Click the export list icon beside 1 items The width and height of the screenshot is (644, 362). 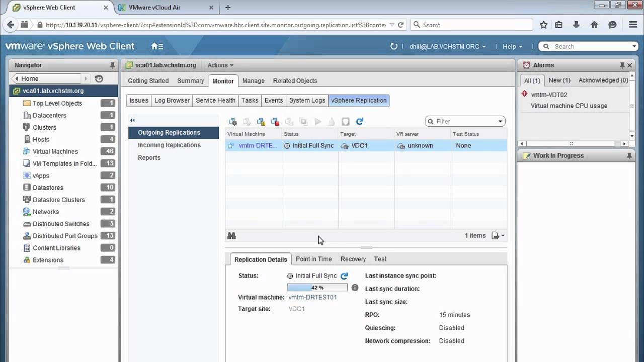[x=498, y=235]
